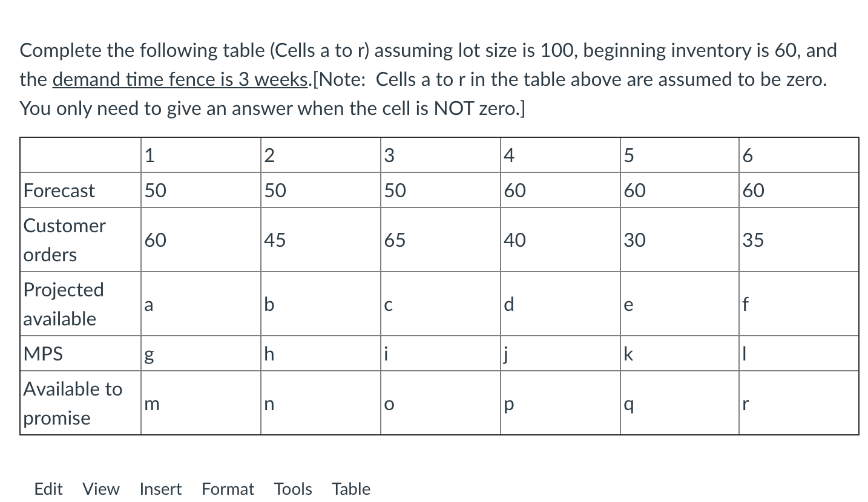Select the Customer orders row label

[x=65, y=240]
